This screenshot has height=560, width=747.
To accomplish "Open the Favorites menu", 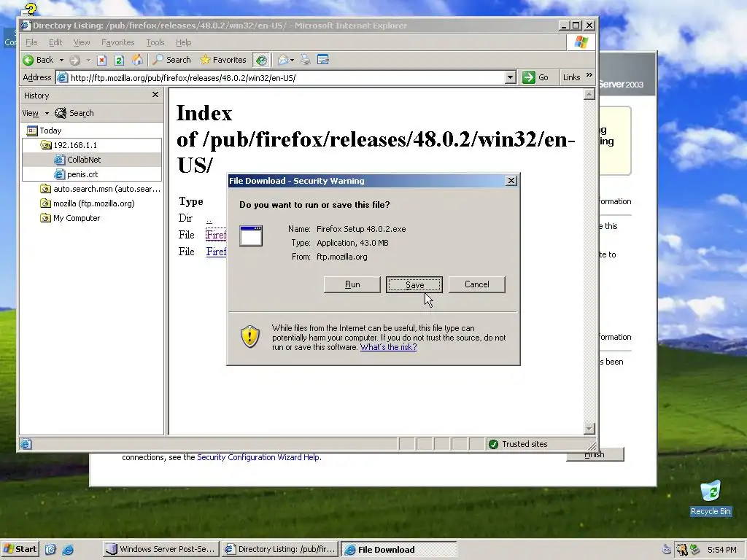I will [x=117, y=42].
